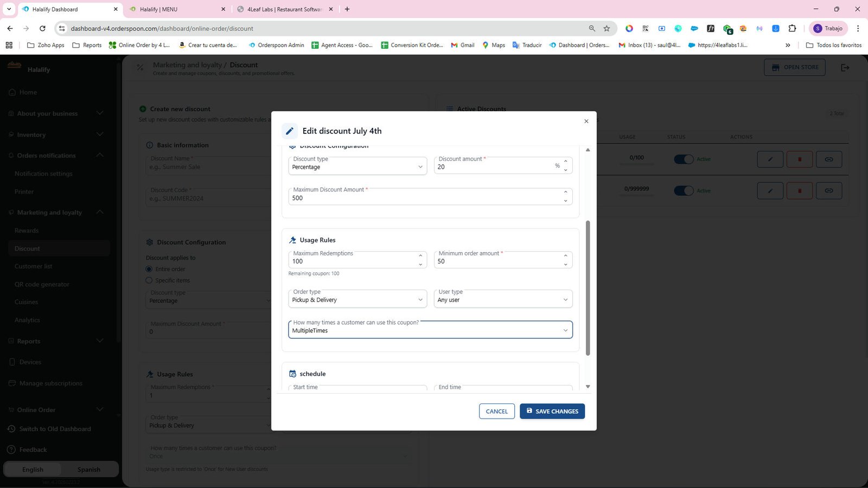Click the Save Changes button
Viewport: 868px width, 488px height.
coord(552,411)
